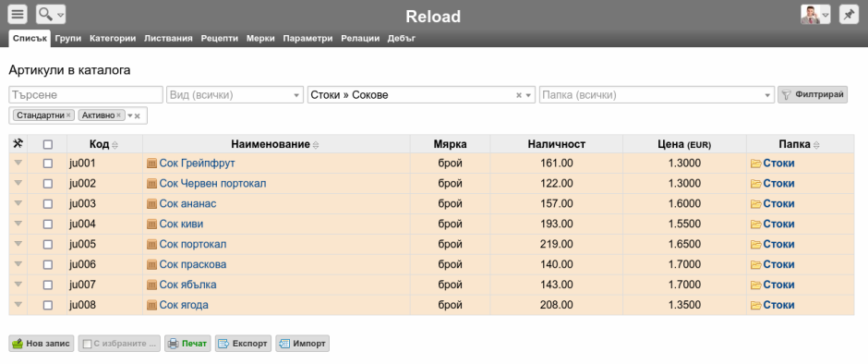Expand row actions triangle for ju008

point(18,305)
